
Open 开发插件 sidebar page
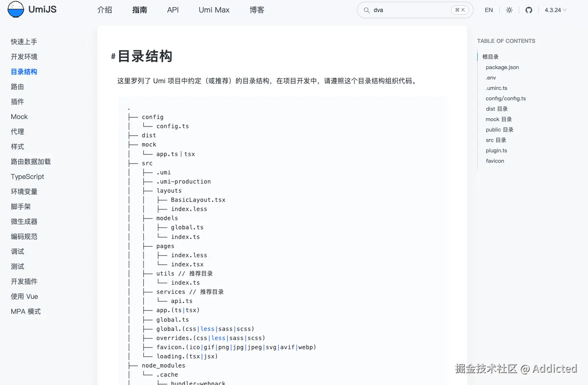coord(24,281)
